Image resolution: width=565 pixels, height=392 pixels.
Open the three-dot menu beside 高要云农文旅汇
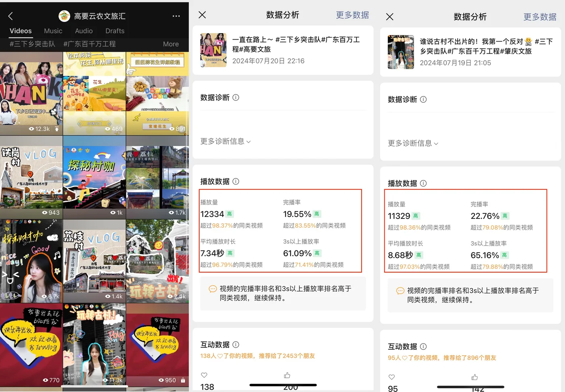176,16
